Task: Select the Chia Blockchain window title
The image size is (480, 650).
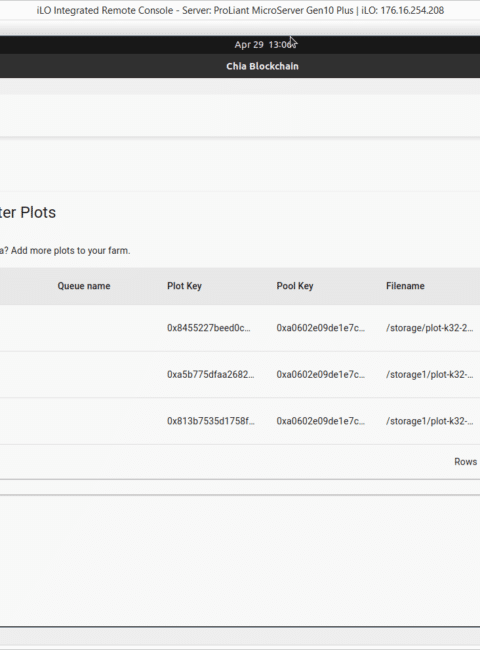Action: [x=262, y=66]
